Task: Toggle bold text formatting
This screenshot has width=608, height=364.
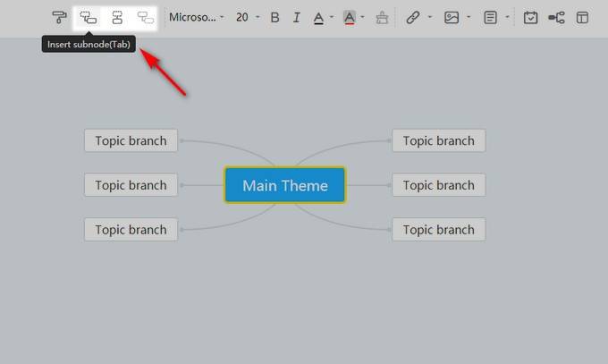Action: [x=274, y=17]
